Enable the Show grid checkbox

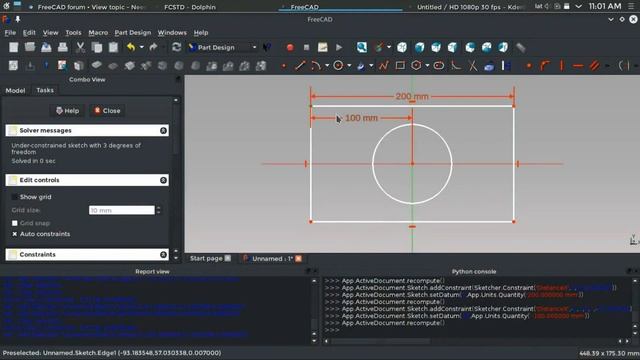[15, 197]
